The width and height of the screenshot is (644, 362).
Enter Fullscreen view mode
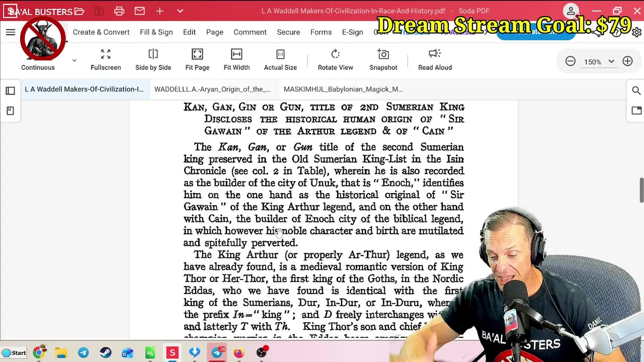[x=106, y=59]
